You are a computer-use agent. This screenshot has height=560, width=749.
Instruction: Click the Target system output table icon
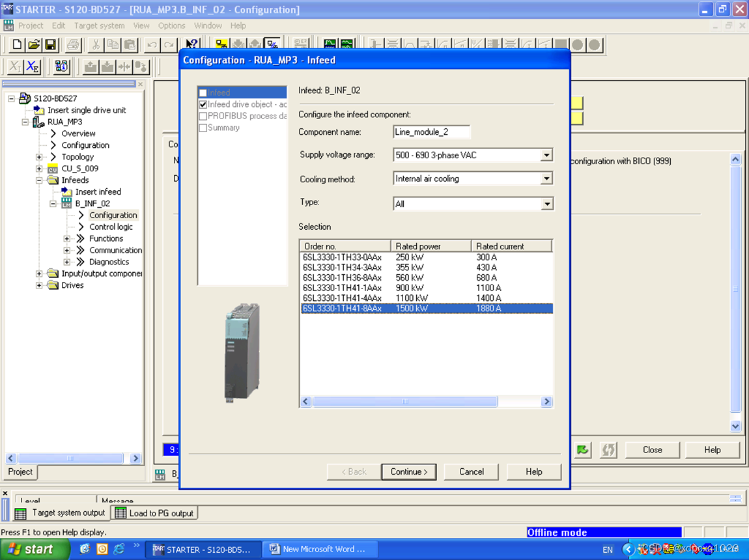(x=20, y=514)
